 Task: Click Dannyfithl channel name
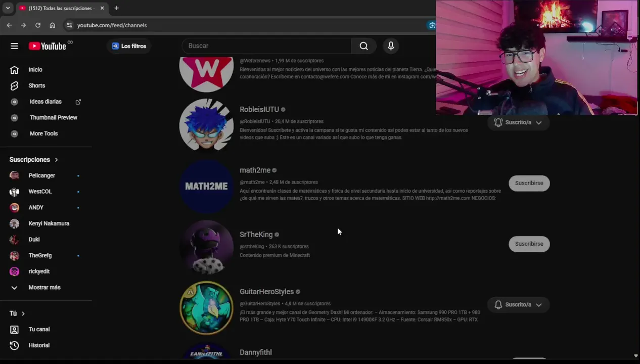256,352
